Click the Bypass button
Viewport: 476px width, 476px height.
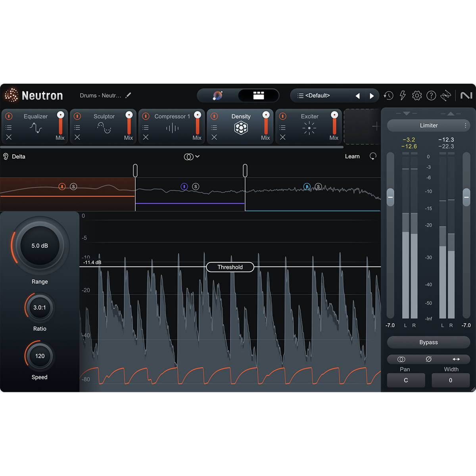point(428,342)
